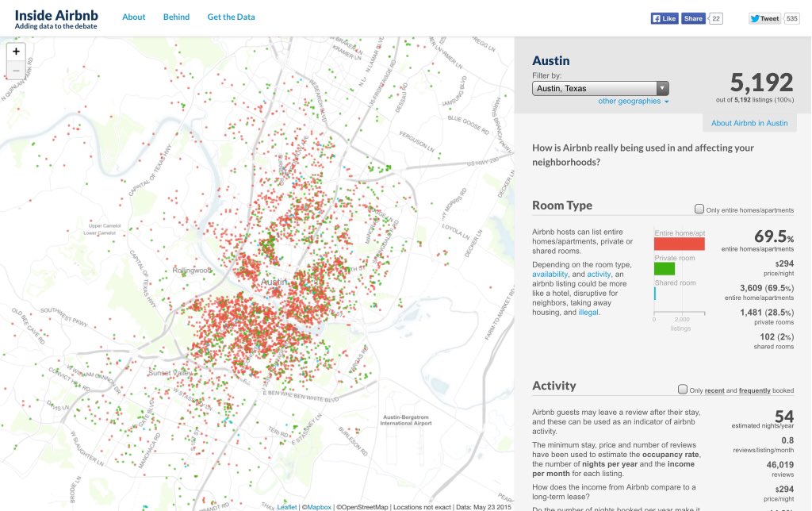812x511 pixels.
Task: Follow the activity link
Action: (x=599, y=275)
